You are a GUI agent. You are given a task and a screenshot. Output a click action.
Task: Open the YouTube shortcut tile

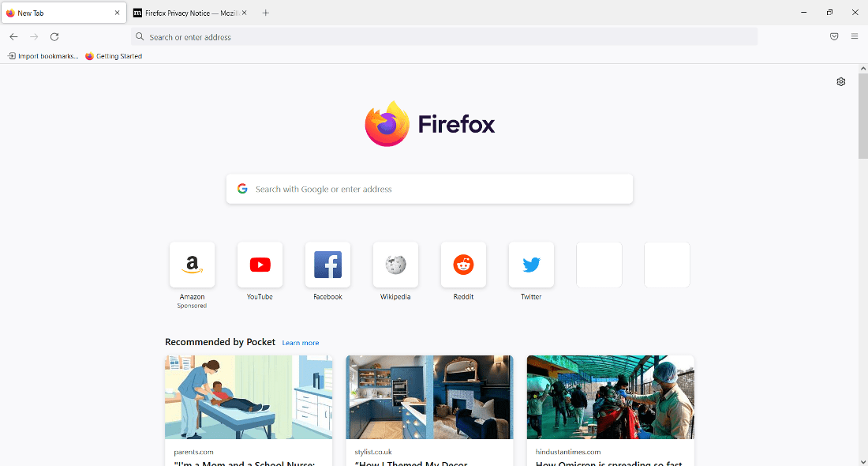point(260,265)
